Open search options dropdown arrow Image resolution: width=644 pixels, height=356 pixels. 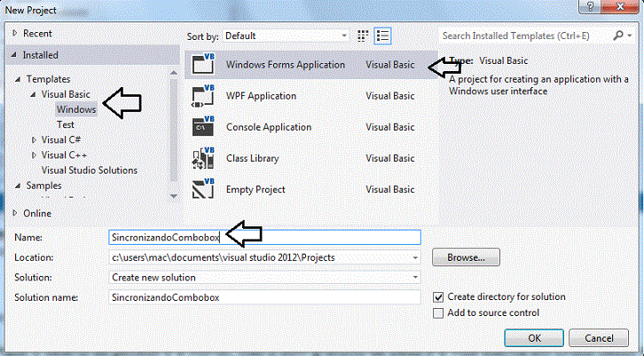[x=630, y=36]
